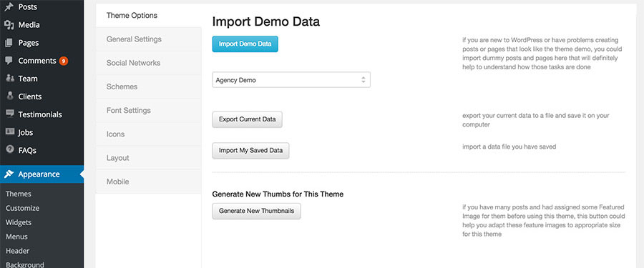Click Import My Saved Data button
This screenshot has width=644, height=268.
point(251,151)
